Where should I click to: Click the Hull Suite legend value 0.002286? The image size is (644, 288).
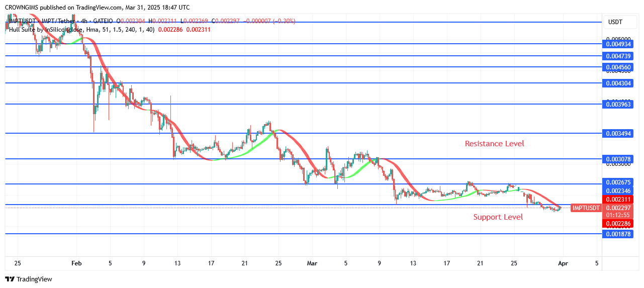click(170, 30)
